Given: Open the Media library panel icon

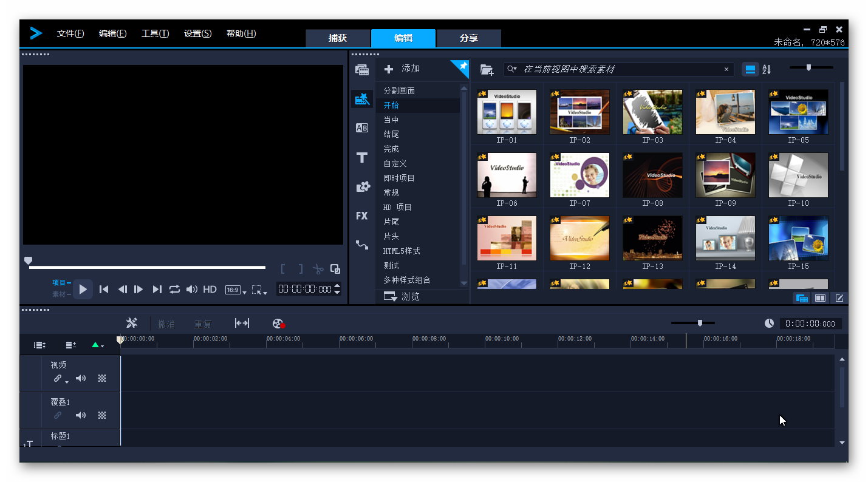Looking at the screenshot, I should coord(362,70).
